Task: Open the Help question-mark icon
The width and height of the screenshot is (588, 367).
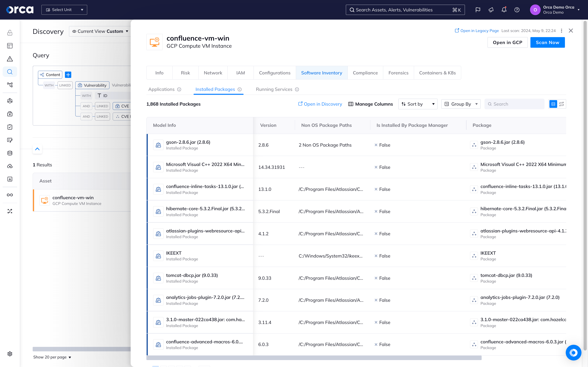Action: 517,10
